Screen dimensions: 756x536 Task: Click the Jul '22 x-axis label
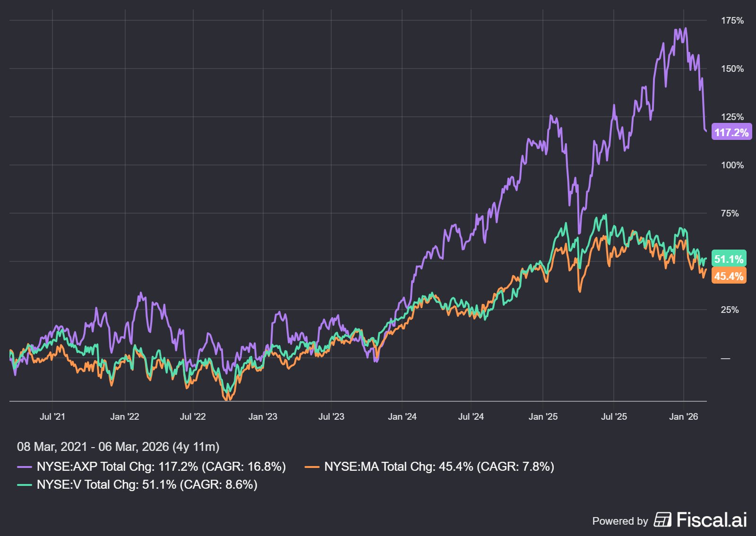(x=193, y=417)
